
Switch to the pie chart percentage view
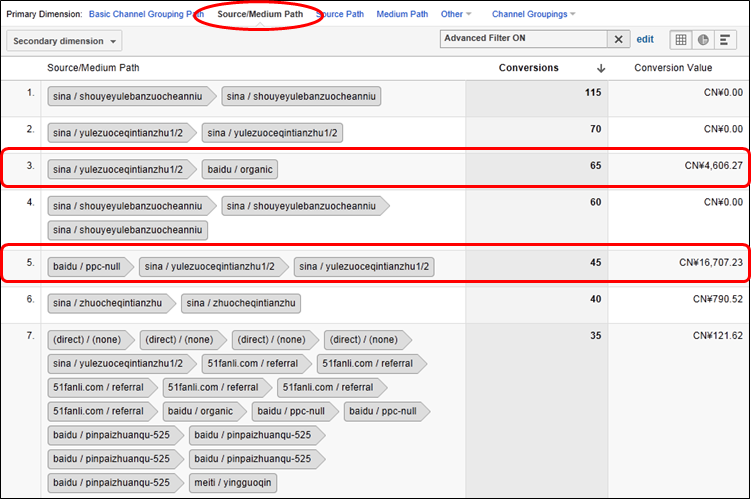(x=703, y=40)
